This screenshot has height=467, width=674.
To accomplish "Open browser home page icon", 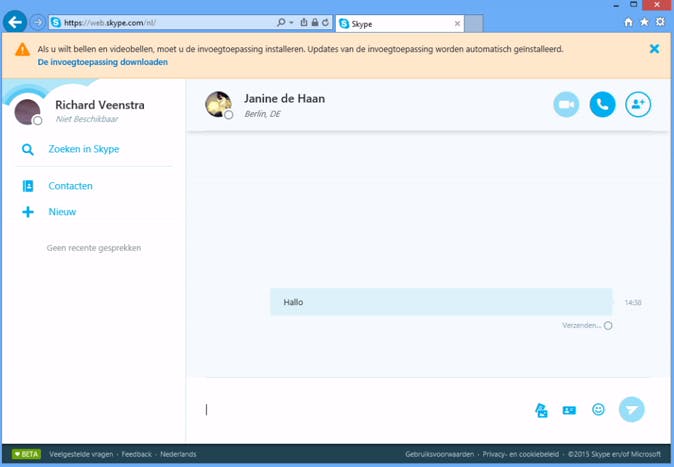I will [x=628, y=22].
